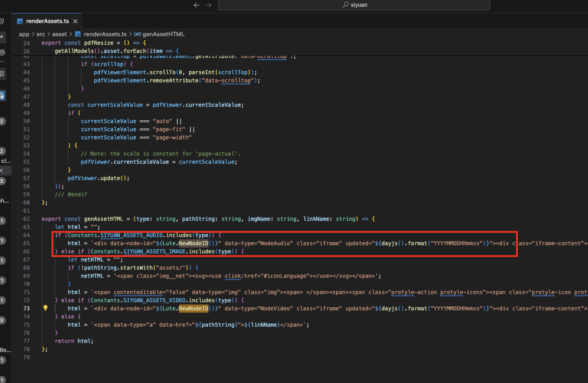Viewport: 588px width, 383px height.
Task: Toggle the blue-highlighted open editors search option
Action: tap(2, 95)
